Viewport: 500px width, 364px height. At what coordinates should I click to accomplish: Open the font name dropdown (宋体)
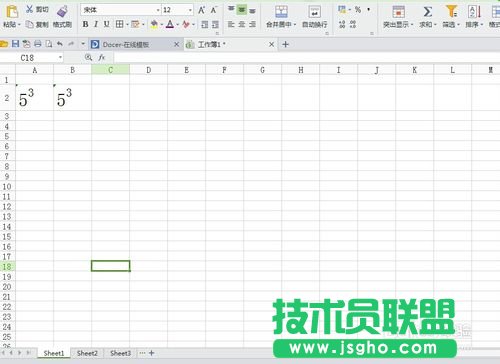(x=158, y=10)
